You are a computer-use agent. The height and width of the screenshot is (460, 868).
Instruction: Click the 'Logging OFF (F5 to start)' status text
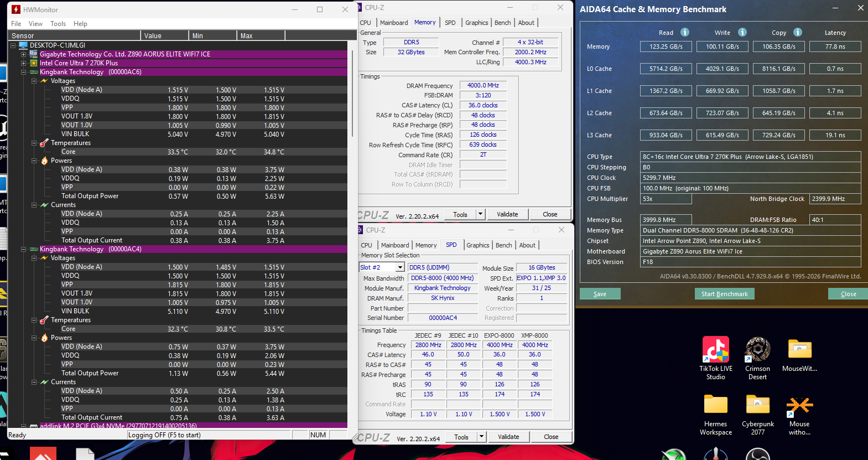click(164, 435)
